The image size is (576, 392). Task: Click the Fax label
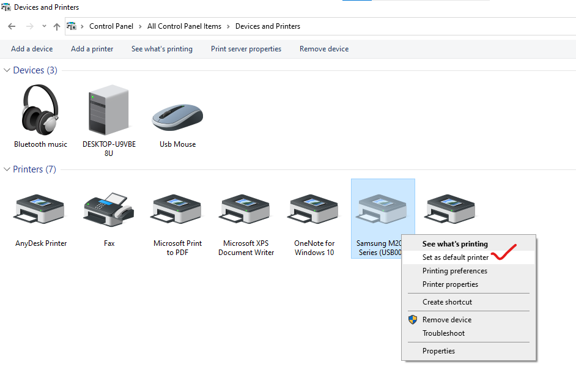pos(109,243)
